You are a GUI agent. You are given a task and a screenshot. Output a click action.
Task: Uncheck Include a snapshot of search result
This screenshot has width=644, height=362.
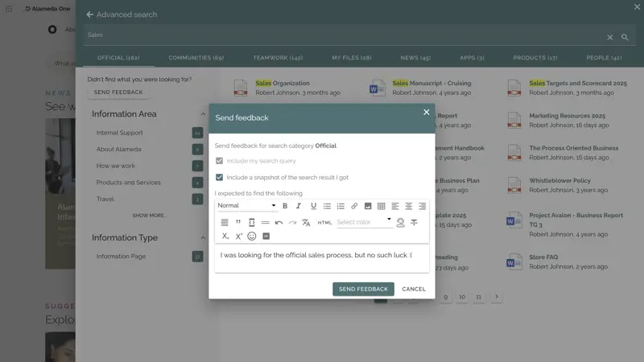coord(219,177)
